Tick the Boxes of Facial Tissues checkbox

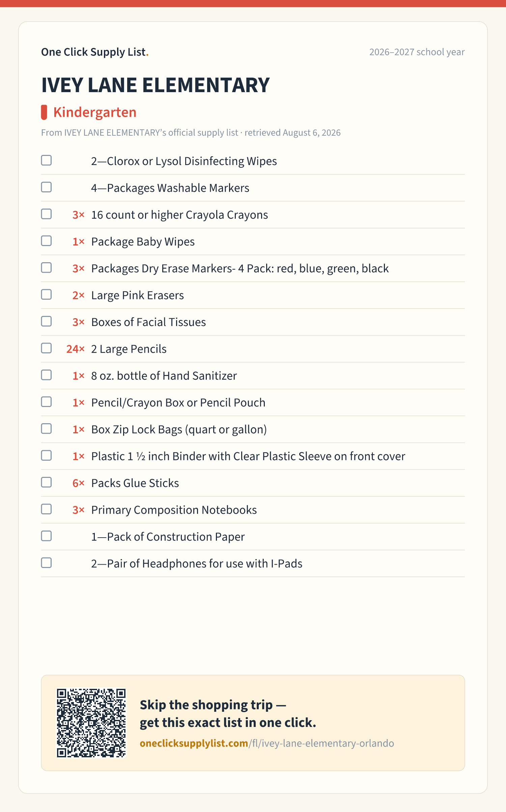(x=46, y=321)
